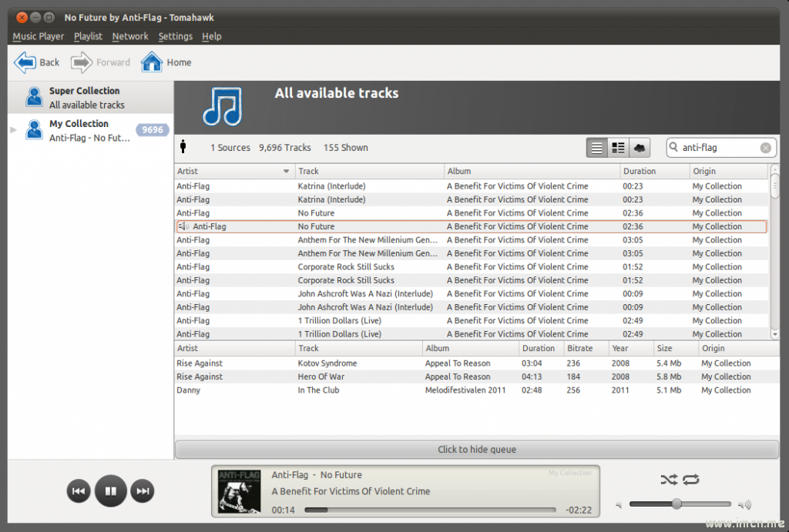Image resolution: width=789 pixels, height=532 pixels.
Task: Select first John Ashcroft Was A Nazi row
Action: pos(471,293)
